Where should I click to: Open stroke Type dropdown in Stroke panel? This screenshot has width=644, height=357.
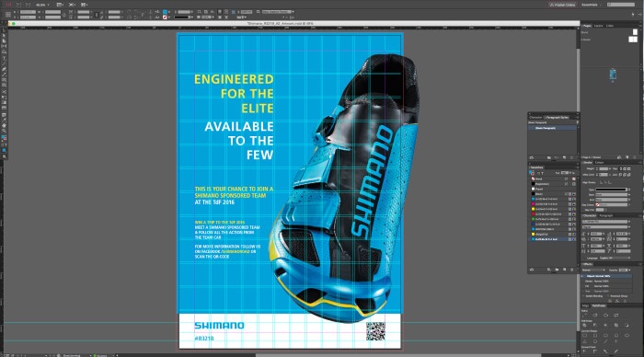pyautogui.click(x=613, y=190)
